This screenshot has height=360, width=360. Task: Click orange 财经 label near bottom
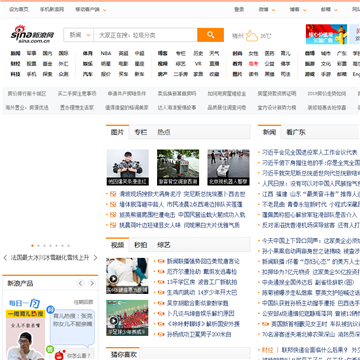point(267,350)
